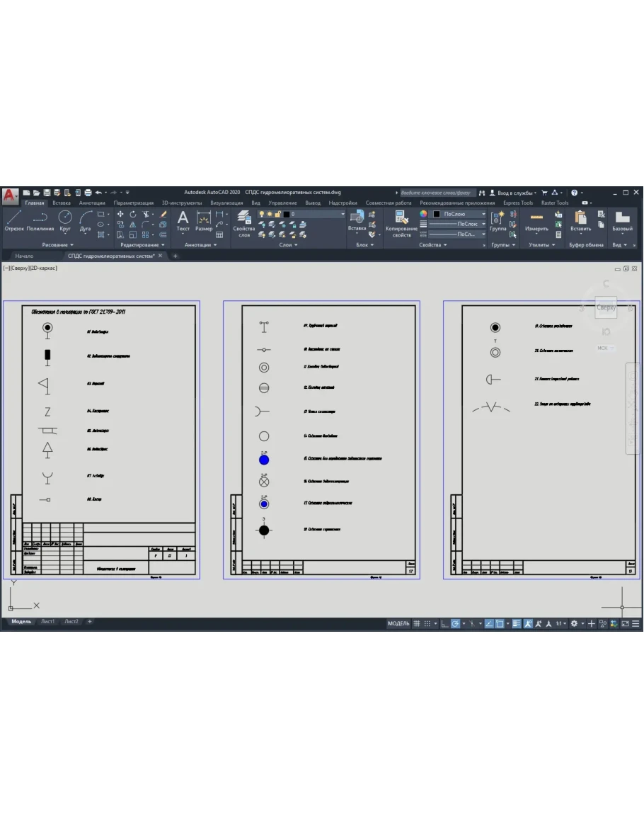Select the Отрезок line tool
The height and width of the screenshot is (818, 644).
coord(14,220)
